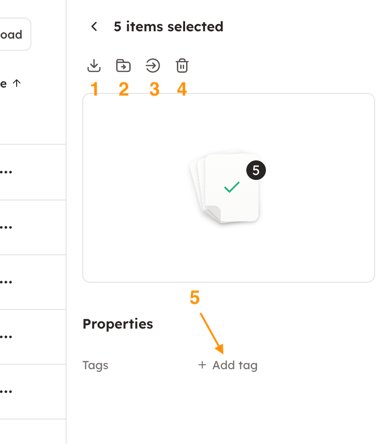Click the circled right-arrow icon
380x444 pixels.
(x=153, y=66)
